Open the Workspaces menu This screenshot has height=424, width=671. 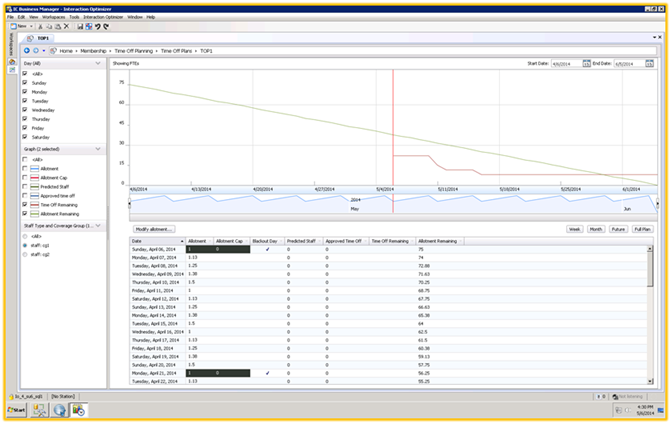(x=55, y=17)
